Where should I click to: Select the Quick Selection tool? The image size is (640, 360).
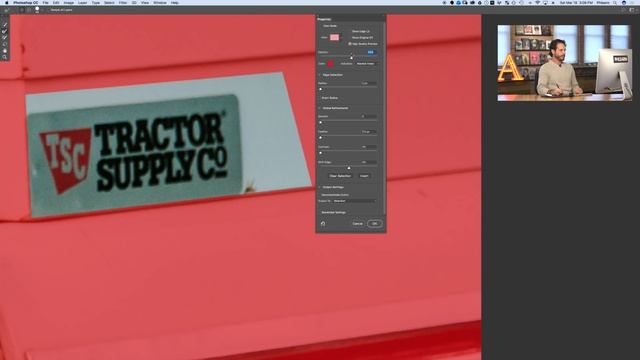[5, 24]
